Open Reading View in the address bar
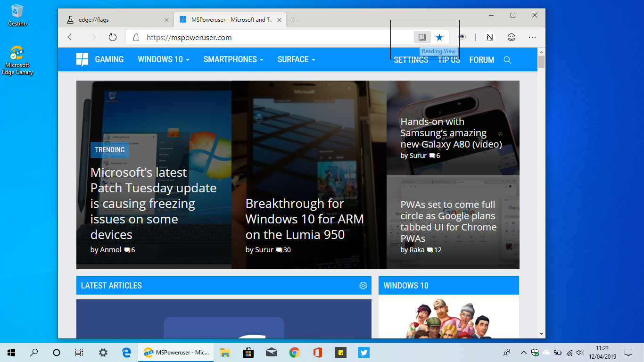The width and height of the screenshot is (644, 362). pos(422,37)
